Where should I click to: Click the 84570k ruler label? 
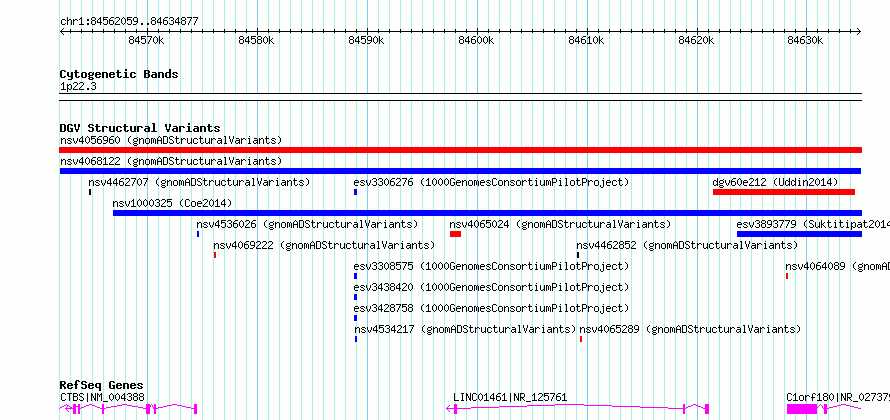(x=146, y=40)
